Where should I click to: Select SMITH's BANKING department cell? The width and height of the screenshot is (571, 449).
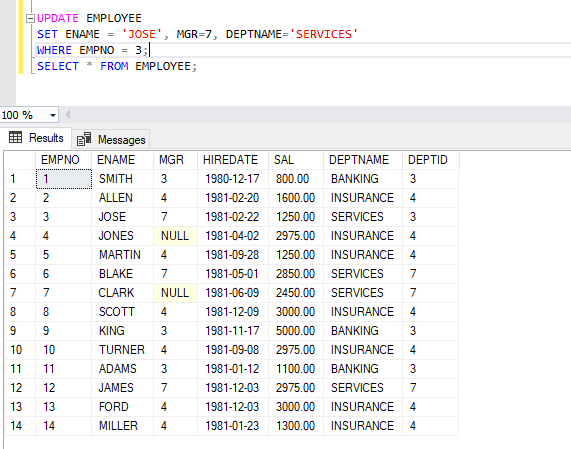click(x=363, y=179)
